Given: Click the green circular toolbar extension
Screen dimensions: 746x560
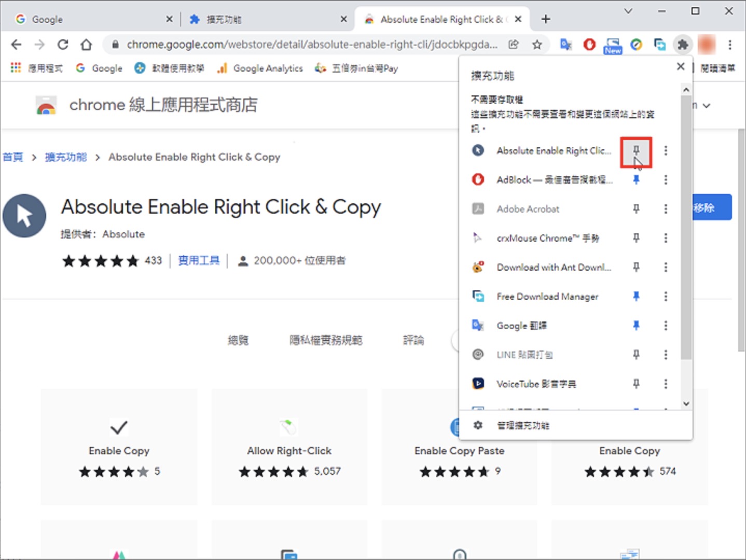Looking at the screenshot, I should 636,45.
